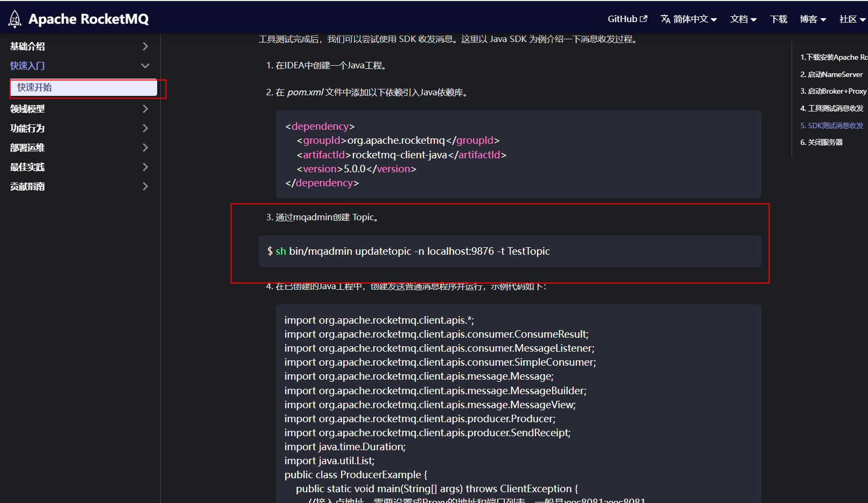Image resolution: width=868 pixels, height=503 pixels.
Task: Open the 博客 dropdown menu
Action: click(x=813, y=19)
